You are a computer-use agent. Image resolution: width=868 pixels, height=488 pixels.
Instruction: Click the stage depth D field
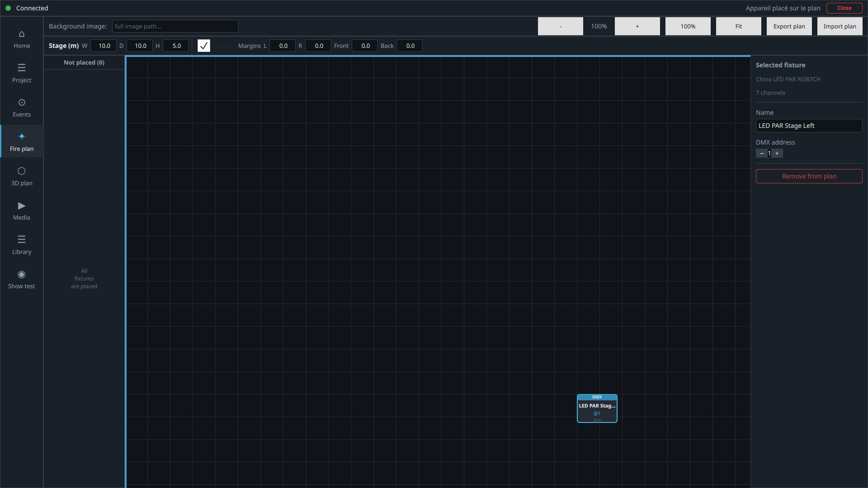140,46
